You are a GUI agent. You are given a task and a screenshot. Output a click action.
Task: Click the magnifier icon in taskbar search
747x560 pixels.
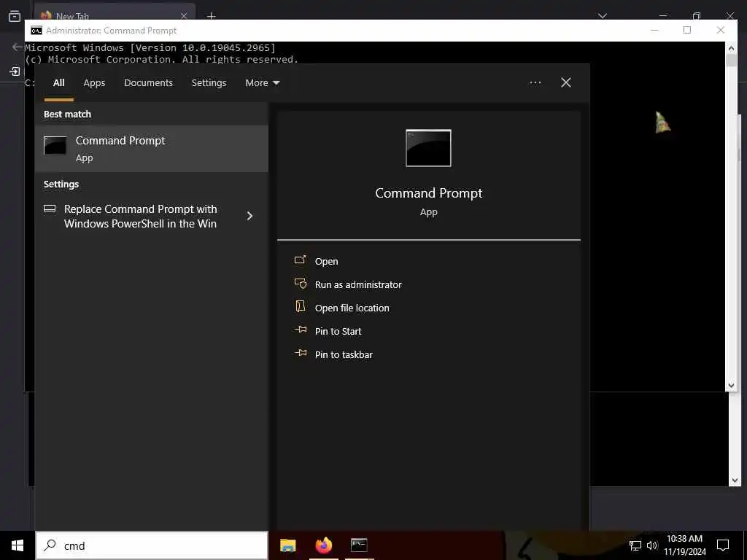50,545
